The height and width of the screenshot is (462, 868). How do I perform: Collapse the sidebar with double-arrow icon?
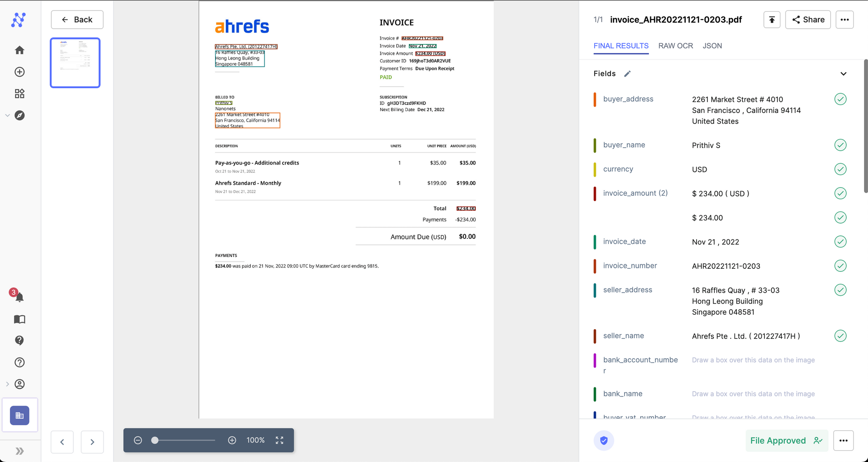19,451
